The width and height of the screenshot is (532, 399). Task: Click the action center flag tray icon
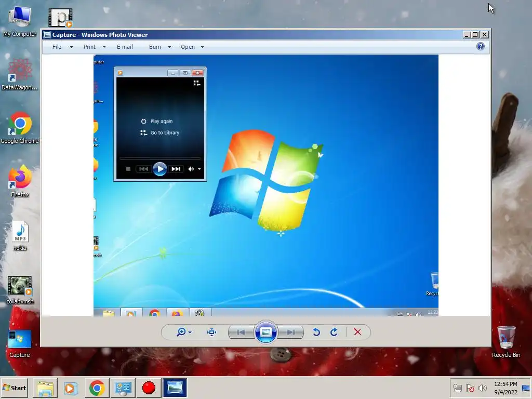click(470, 388)
